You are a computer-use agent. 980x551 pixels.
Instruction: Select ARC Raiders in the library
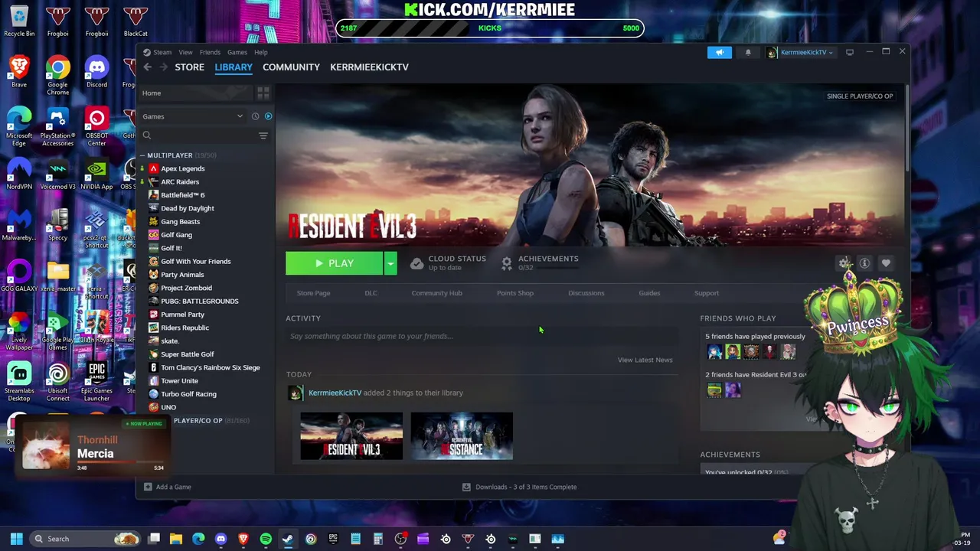pyautogui.click(x=179, y=181)
